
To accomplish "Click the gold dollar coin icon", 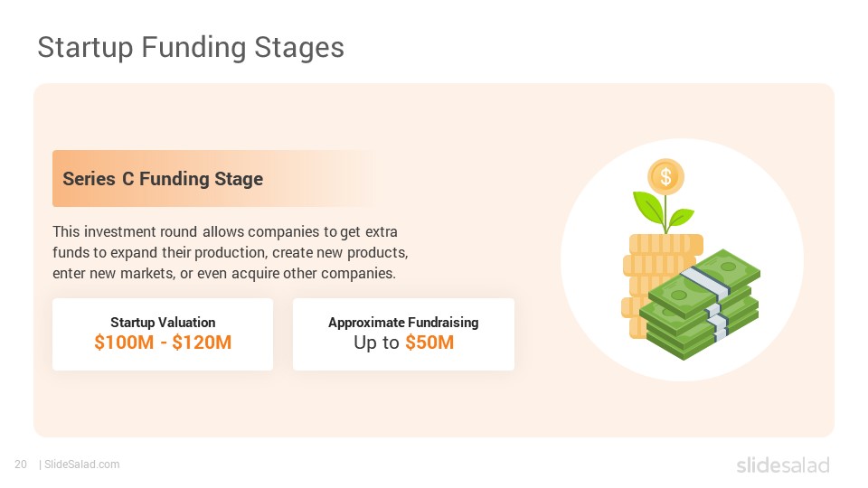I will (x=666, y=177).
